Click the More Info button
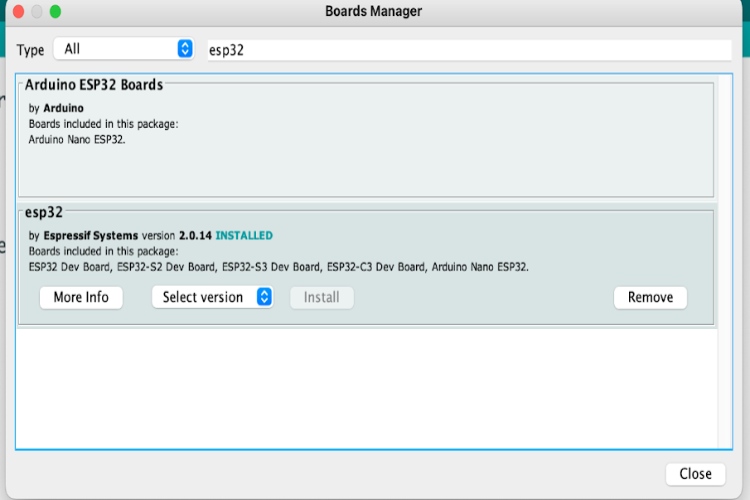The width and height of the screenshot is (750, 500). click(x=81, y=297)
